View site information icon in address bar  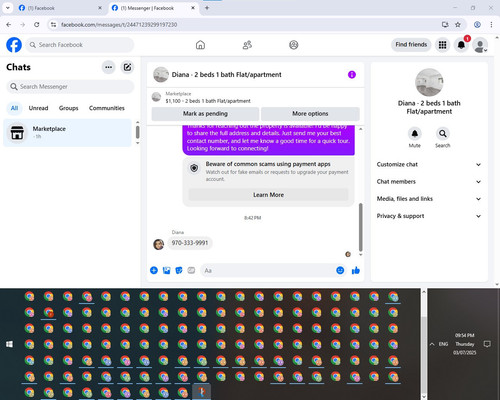click(53, 24)
